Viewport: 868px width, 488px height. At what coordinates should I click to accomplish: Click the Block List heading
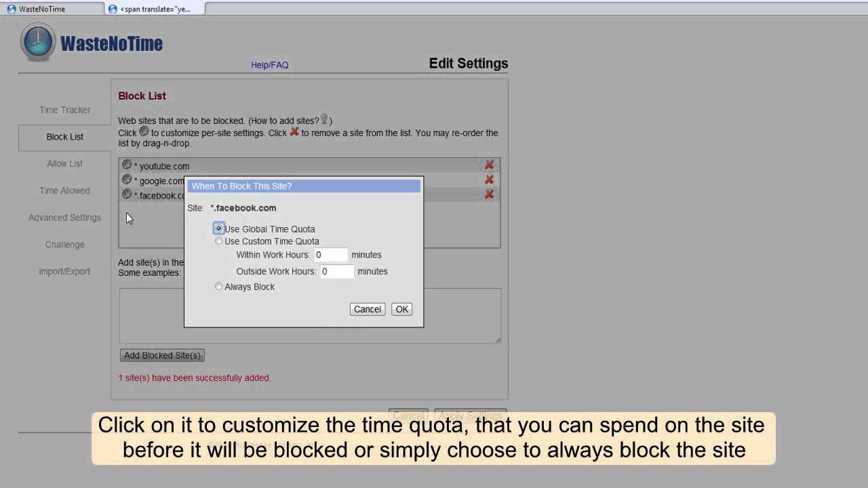[142, 96]
